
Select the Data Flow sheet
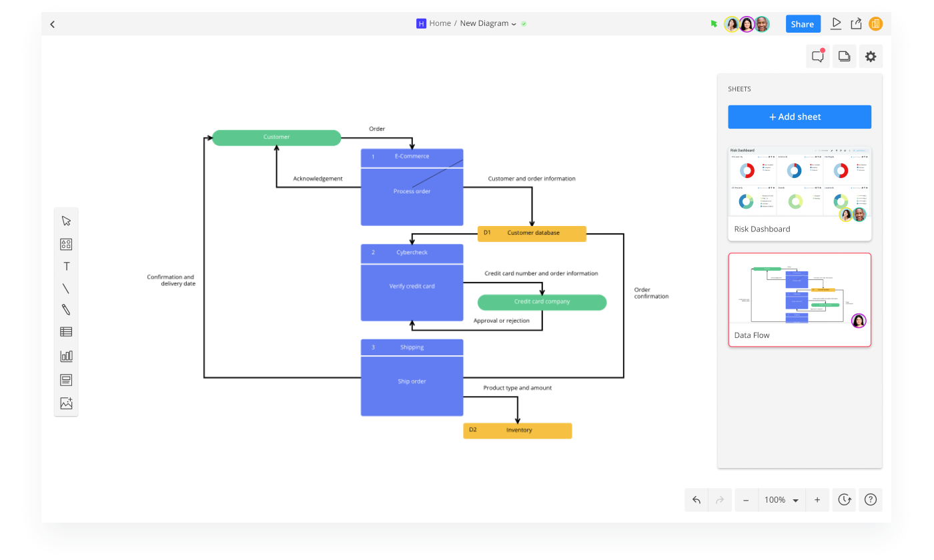pyautogui.click(x=799, y=293)
